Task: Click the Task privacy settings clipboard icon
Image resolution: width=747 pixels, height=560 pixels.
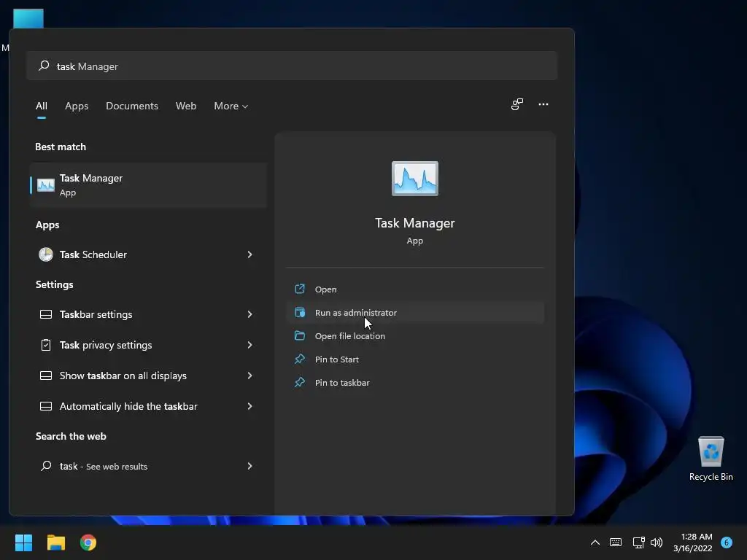Action: coord(46,345)
